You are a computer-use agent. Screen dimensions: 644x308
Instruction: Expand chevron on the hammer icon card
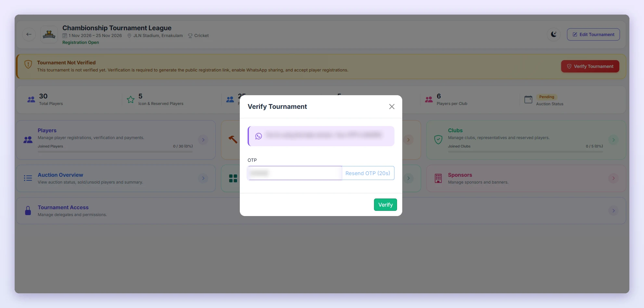point(408,140)
